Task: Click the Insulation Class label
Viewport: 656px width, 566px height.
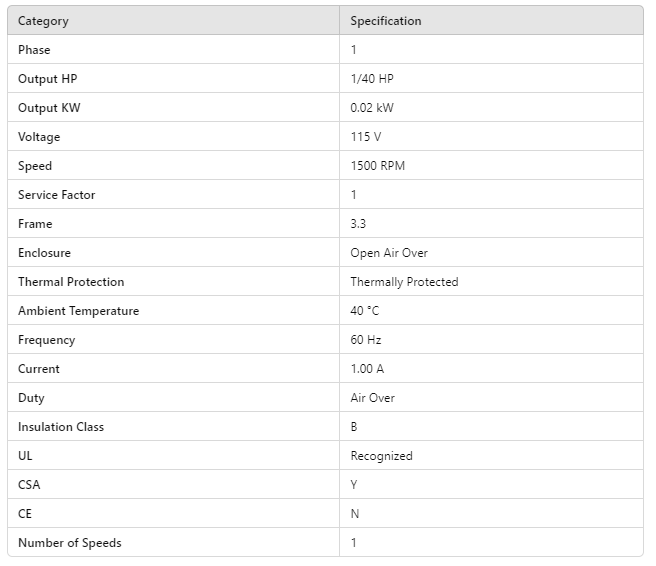Action: pyautogui.click(x=61, y=427)
